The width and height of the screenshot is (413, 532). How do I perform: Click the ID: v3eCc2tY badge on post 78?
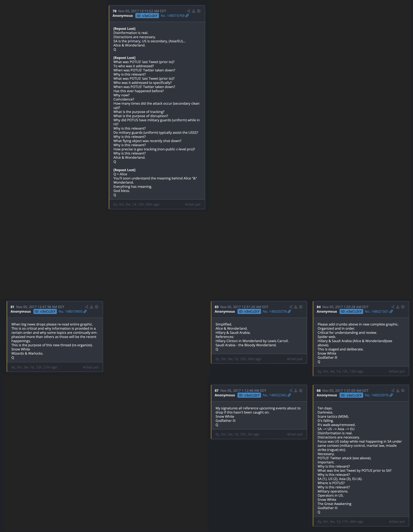tap(147, 16)
